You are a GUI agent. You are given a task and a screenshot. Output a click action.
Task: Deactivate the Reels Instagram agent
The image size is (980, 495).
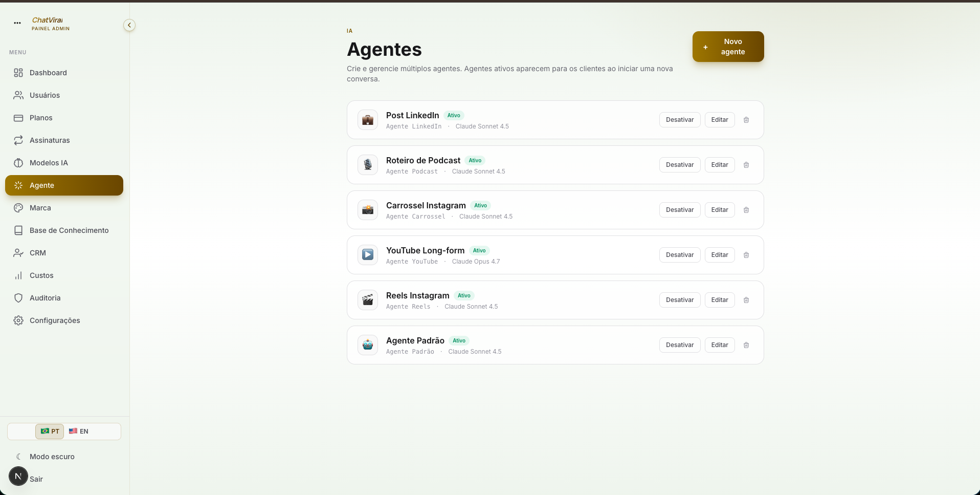click(x=680, y=300)
